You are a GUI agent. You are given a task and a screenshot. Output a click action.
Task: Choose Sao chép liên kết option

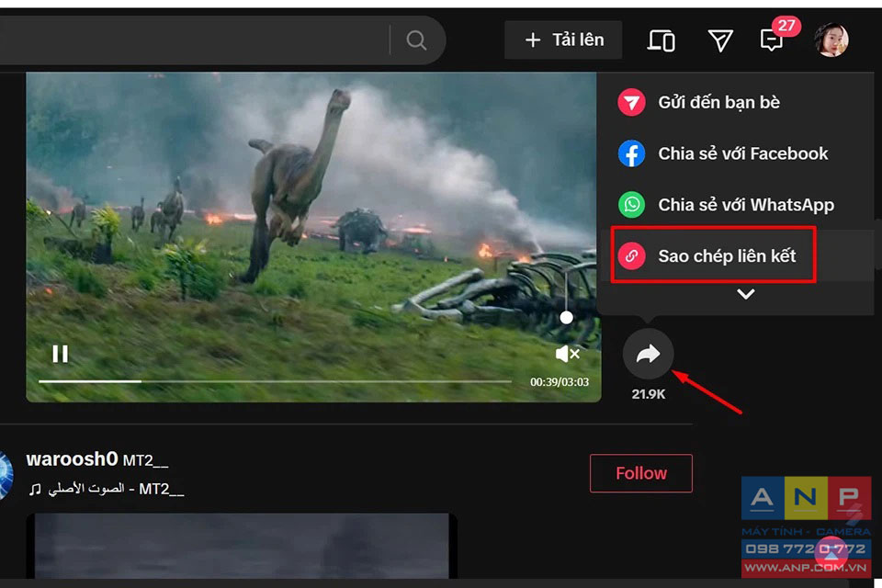pos(714,255)
